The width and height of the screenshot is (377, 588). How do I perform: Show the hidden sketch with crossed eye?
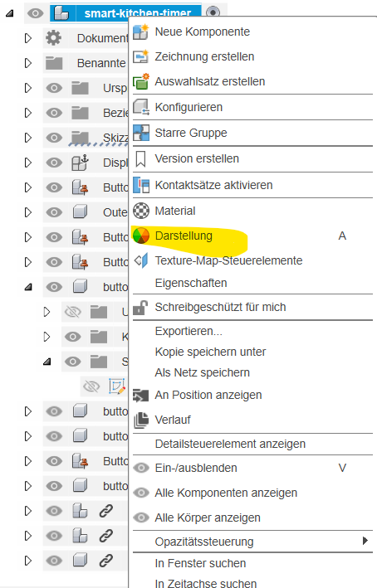click(91, 386)
